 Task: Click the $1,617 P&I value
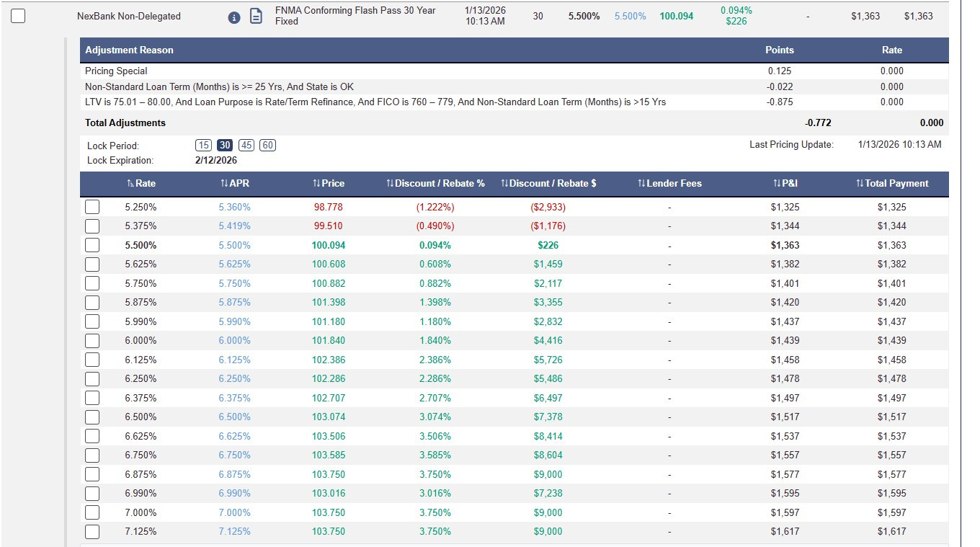(785, 531)
